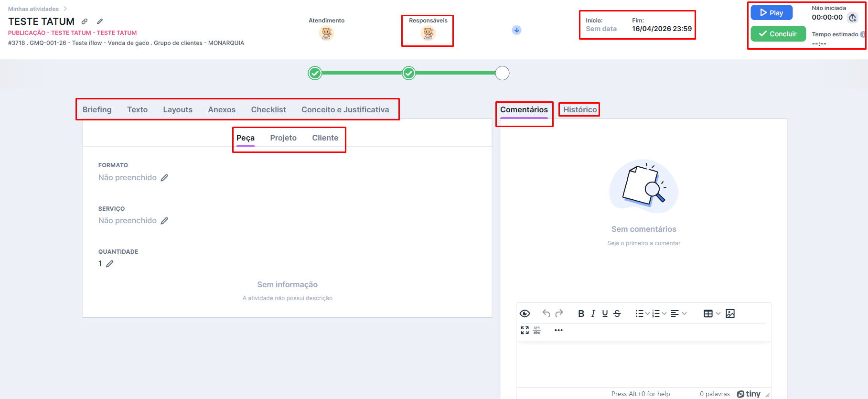Select the Peça sub-tab
The height and width of the screenshot is (399, 868).
246,138
